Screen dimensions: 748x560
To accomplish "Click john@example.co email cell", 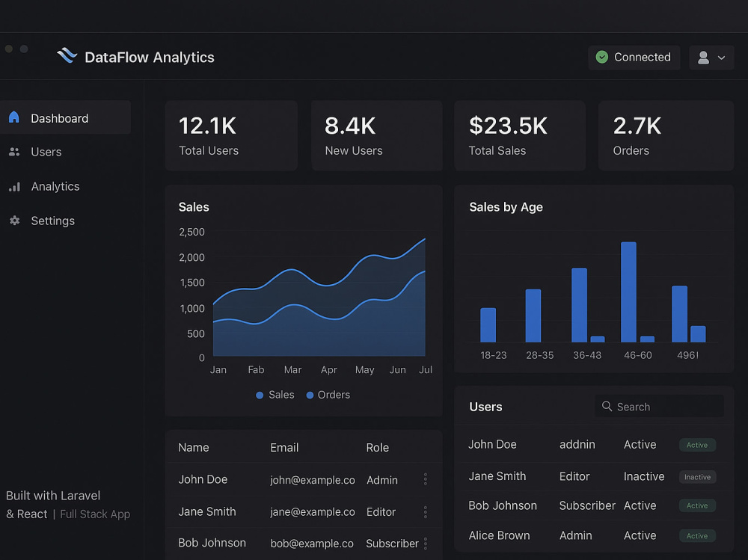I will [313, 480].
